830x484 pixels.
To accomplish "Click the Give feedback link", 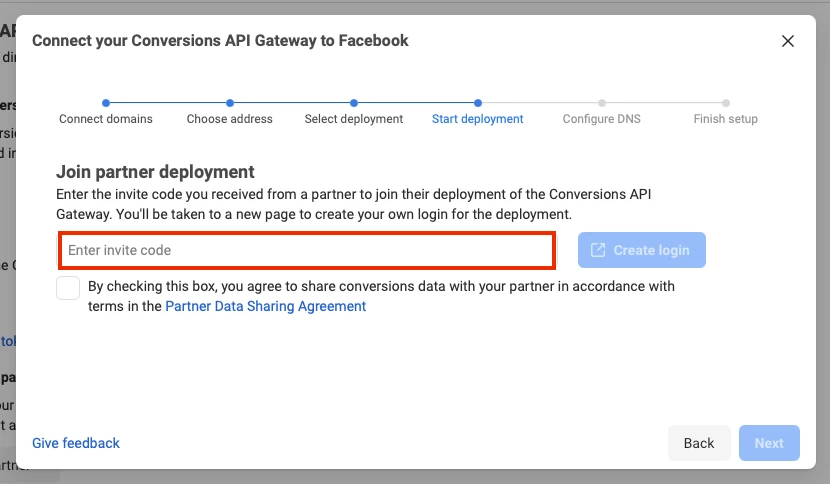I will click(x=76, y=443).
